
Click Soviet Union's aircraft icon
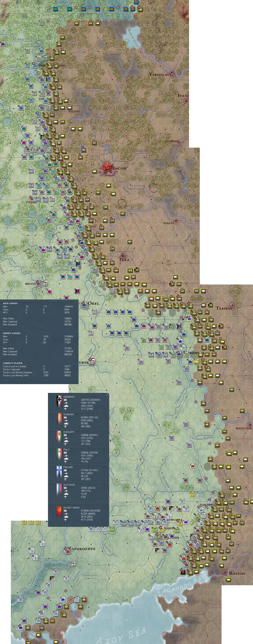click(x=66, y=520)
